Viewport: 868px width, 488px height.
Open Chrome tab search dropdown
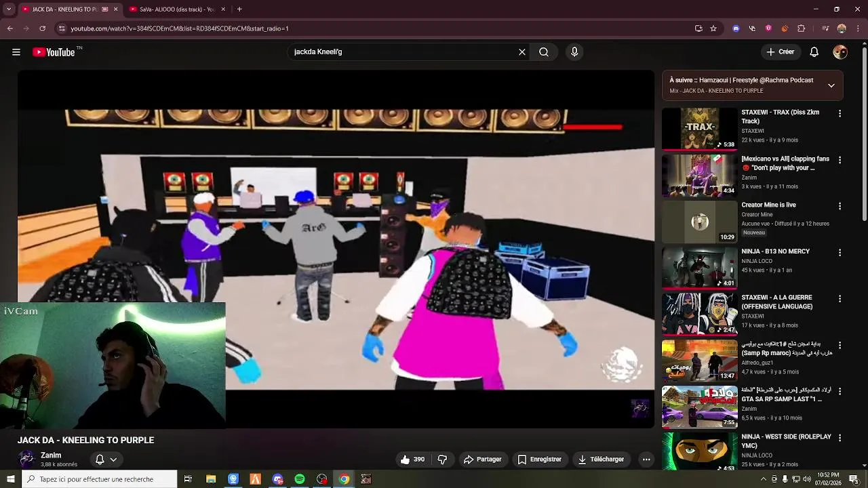(x=9, y=9)
